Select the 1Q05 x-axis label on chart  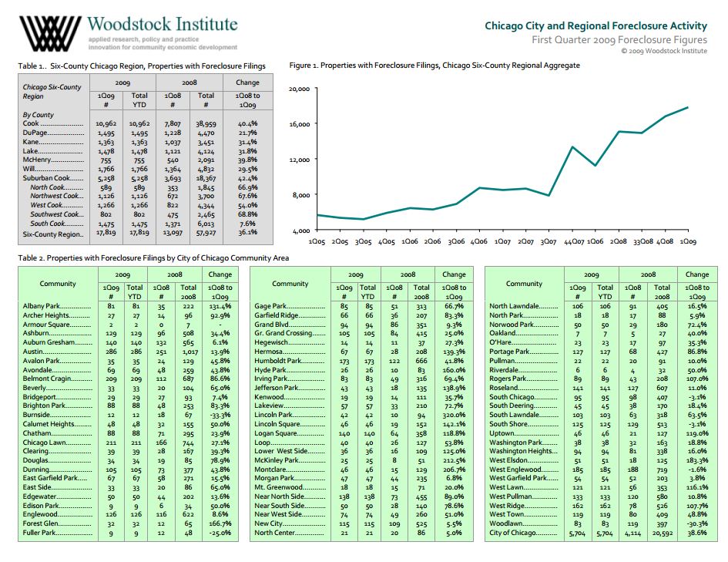pos(317,241)
